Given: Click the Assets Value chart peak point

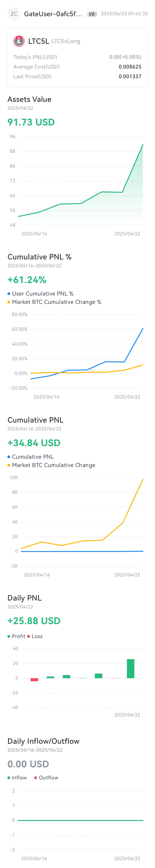Looking at the screenshot, I should (x=143, y=145).
